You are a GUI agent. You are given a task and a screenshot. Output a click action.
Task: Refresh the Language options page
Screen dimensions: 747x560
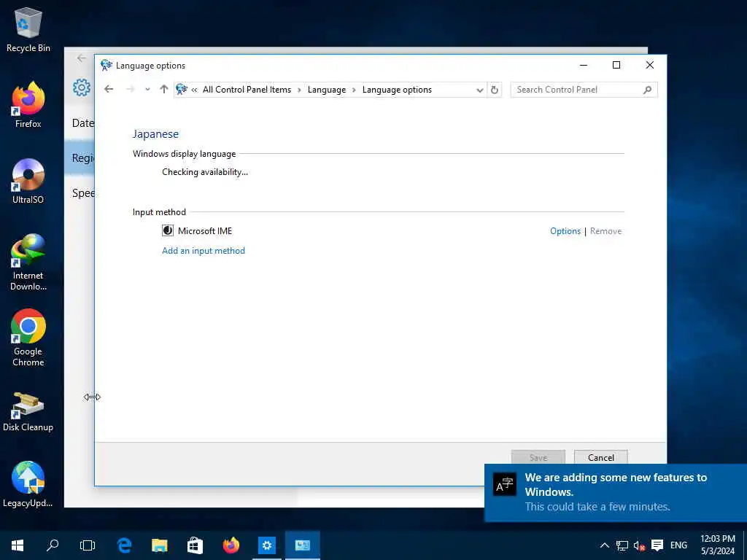[x=495, y=90]
